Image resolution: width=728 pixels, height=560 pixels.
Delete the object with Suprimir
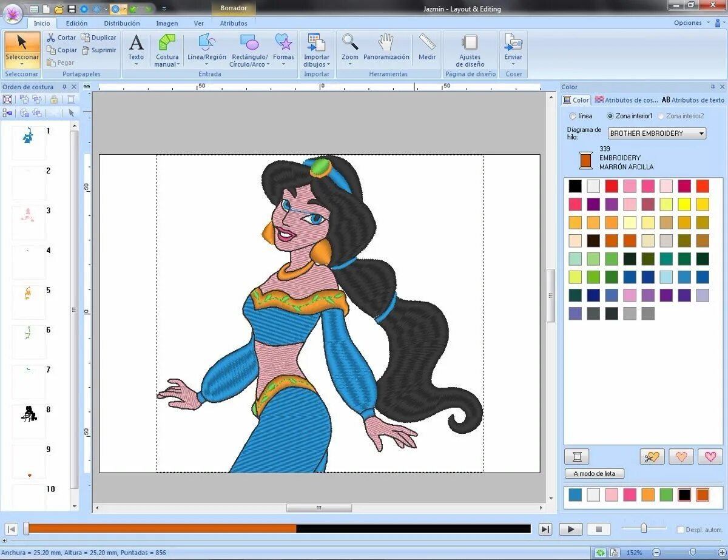(x=98, y=50)
